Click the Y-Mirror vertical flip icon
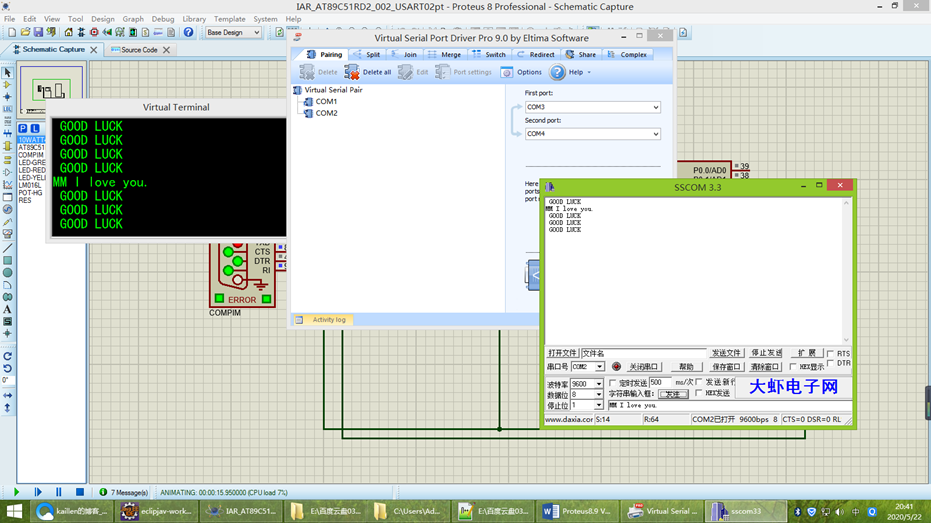 (x=8, y=408)
